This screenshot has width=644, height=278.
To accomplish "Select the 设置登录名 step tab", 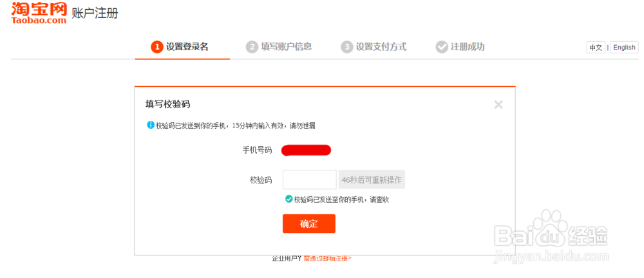I will point(187,46).
